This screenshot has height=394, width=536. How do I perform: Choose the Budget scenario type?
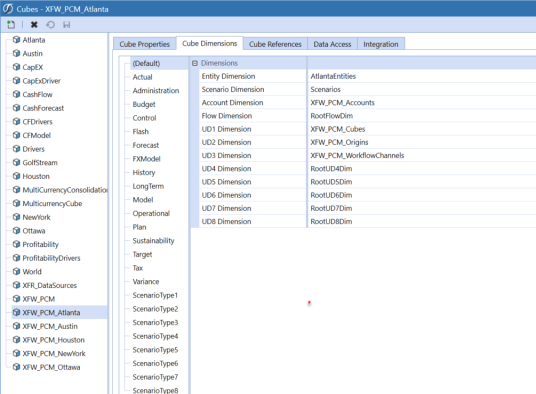(144, 104)
